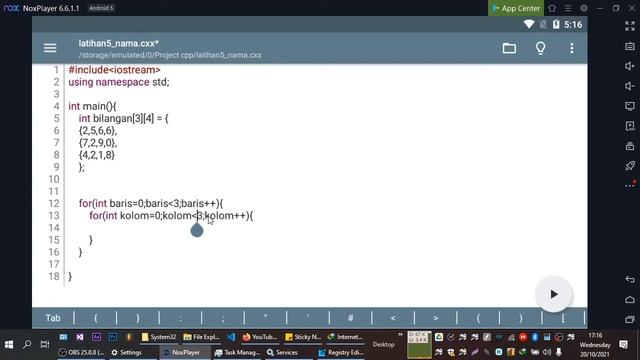Switch to YouTube Firefox taskbar window
This screenshot has width=640, height=360.
pyautogui.click(x=260, y=337)
